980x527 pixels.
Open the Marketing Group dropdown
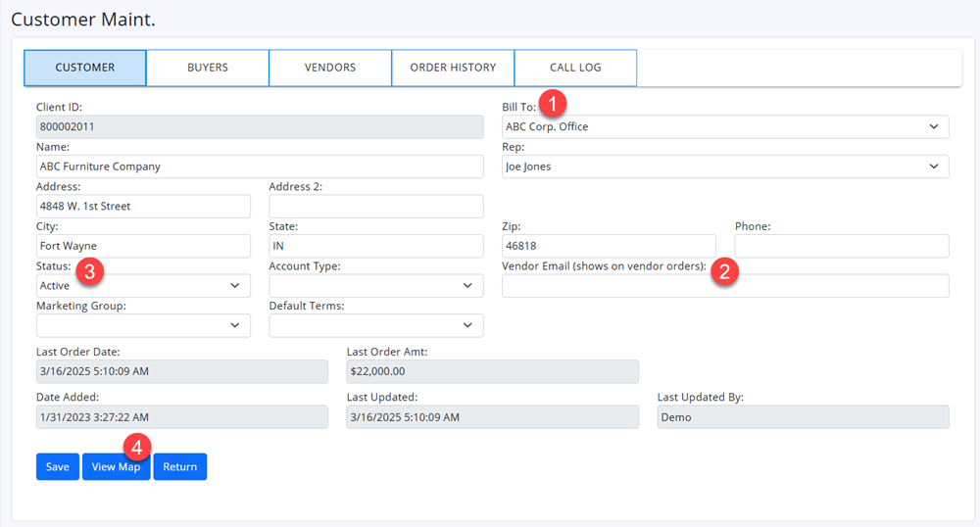(x=142, y=325)
